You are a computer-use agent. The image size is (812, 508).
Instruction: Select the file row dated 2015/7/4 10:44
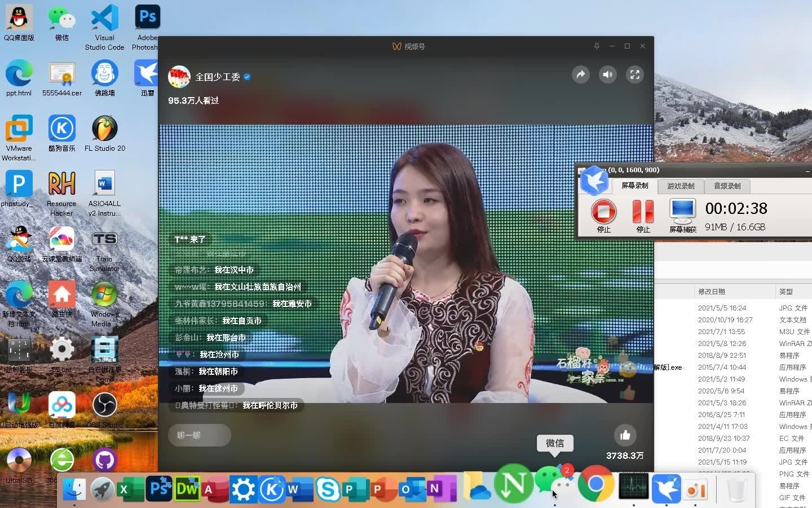[x=733, y=367]
